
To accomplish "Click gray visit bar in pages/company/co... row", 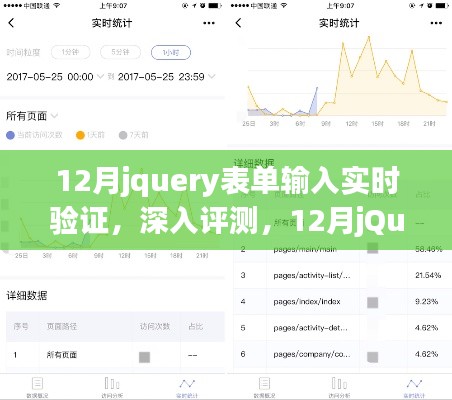I will click(x=372, y=357).
